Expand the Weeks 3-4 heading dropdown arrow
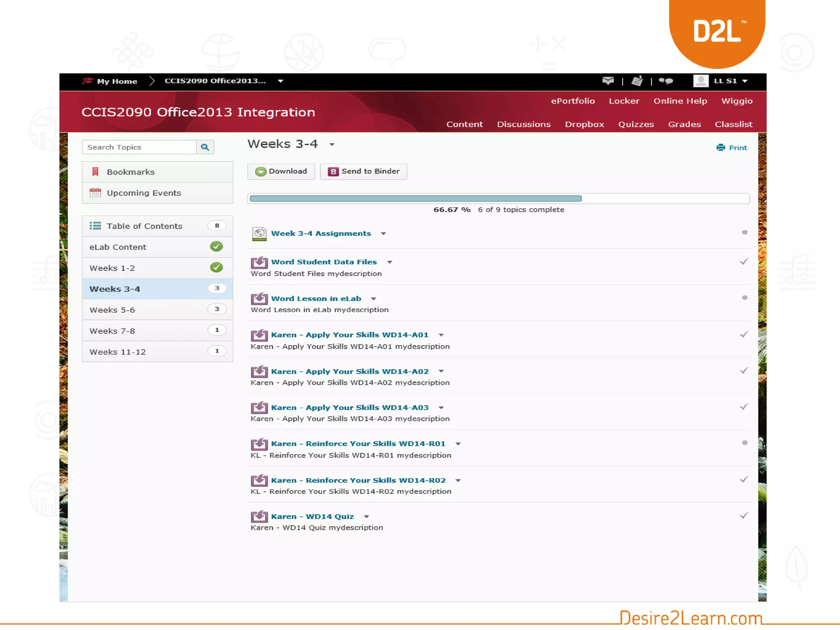Screen dimensions: 840x630 332,145
